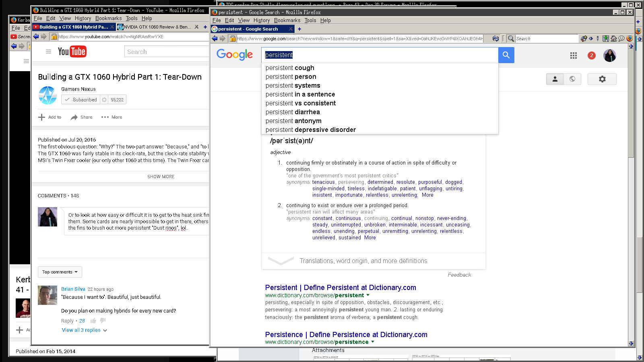
Task: Reload the Google search page
Action: (495, 39)
